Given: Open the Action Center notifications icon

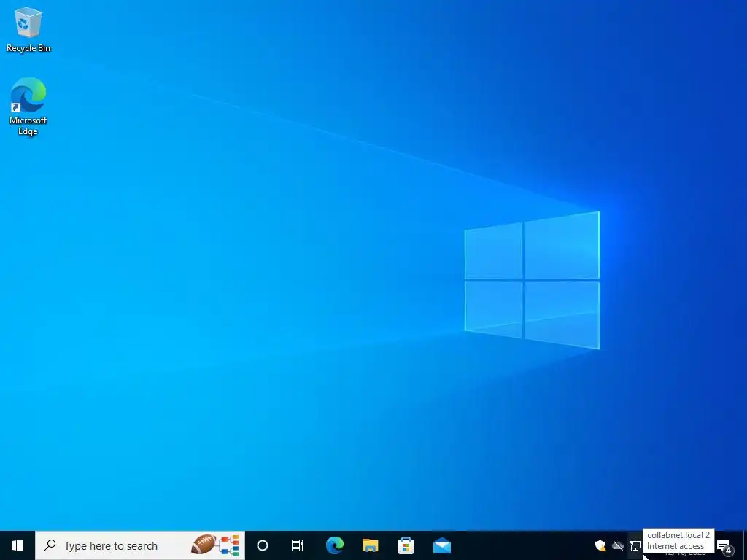Looking at the screenshot, I should [x=724, y=545].
